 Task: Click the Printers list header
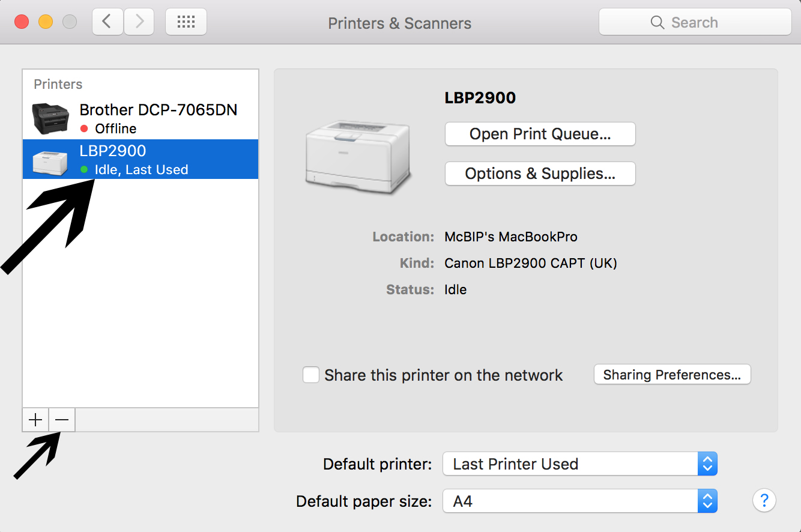click(58, 85)
